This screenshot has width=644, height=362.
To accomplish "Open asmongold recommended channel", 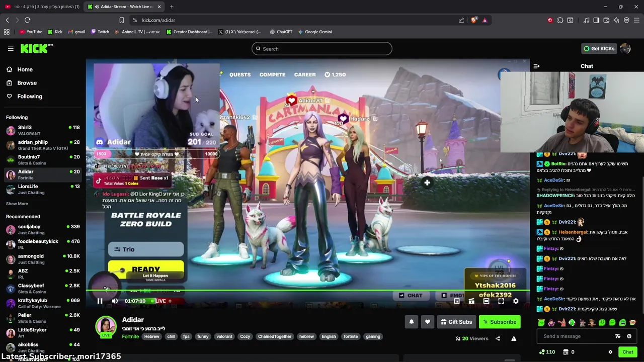I will (x=43, y=259).
